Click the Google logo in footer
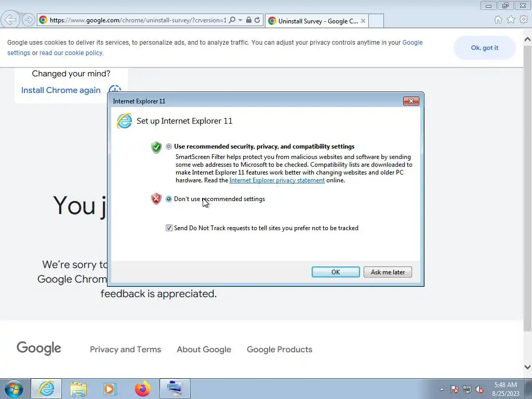The height and width of the screenshot is (399, 532). coord(39,348)
